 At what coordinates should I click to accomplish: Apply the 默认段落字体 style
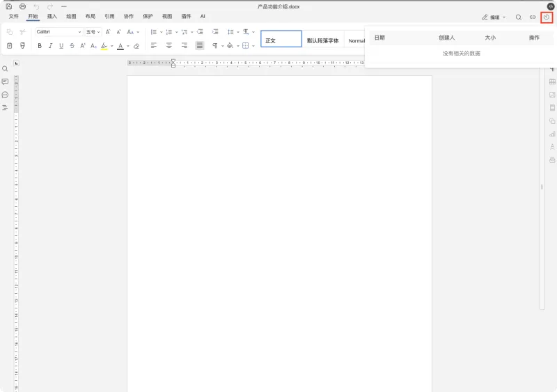point(323,40)
